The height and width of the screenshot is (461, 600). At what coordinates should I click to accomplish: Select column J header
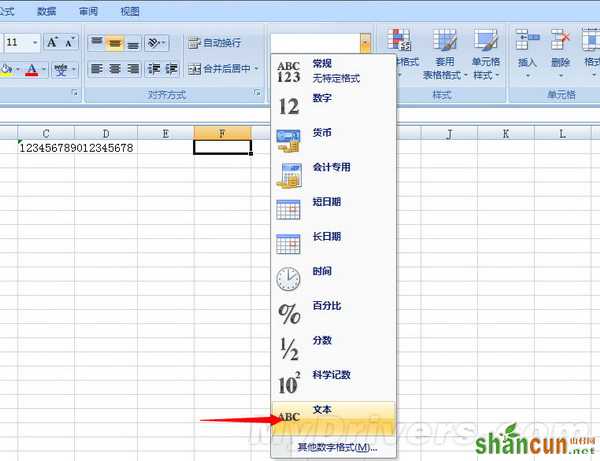pos(449,134)
